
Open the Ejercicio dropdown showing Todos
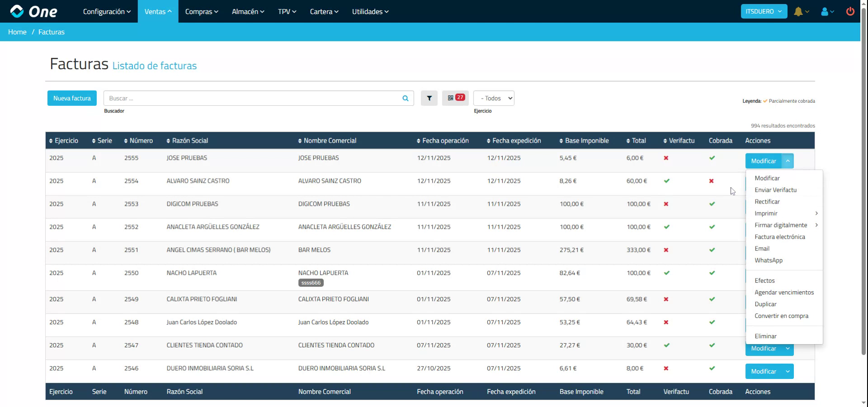493,98
